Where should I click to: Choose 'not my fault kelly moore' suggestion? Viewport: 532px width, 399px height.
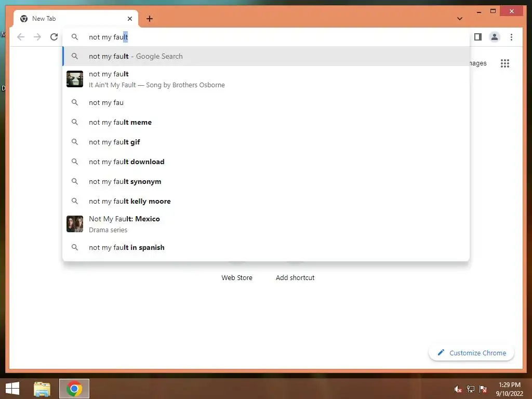click(266, 201)
